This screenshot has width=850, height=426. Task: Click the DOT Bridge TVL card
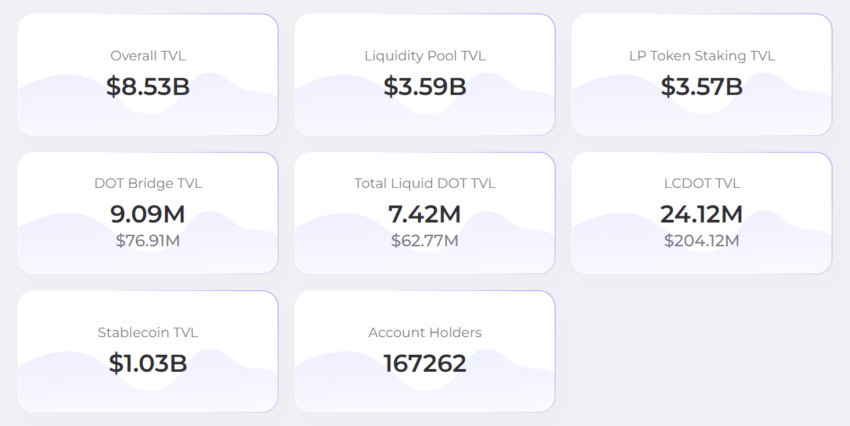(x=148, y=213)
